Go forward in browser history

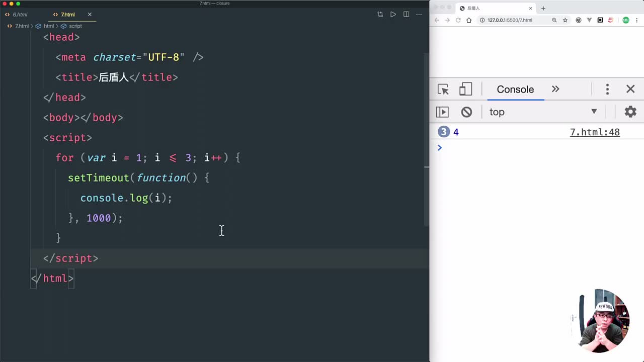click(447, 20)
